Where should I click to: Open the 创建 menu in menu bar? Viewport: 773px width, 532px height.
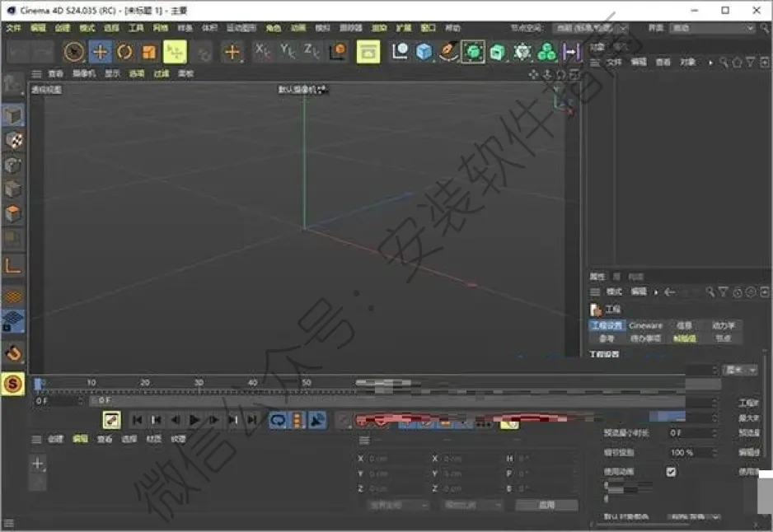(62, 28)
